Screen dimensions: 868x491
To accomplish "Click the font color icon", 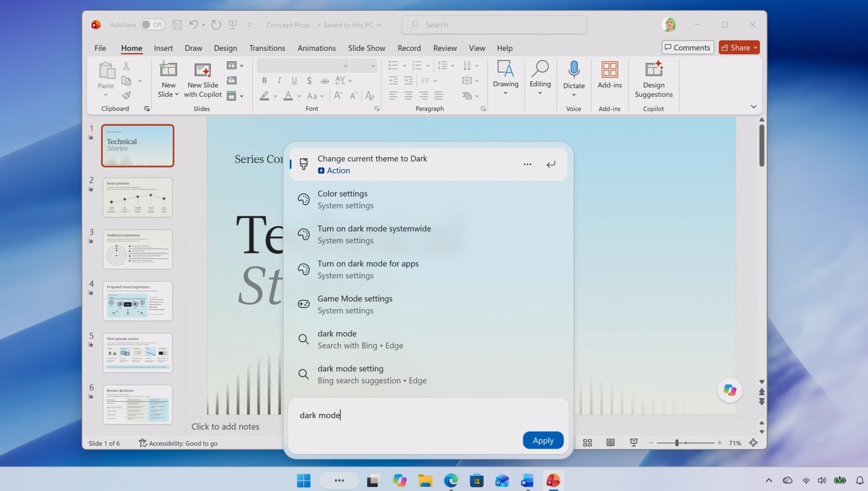I will (x=288, y=96).
